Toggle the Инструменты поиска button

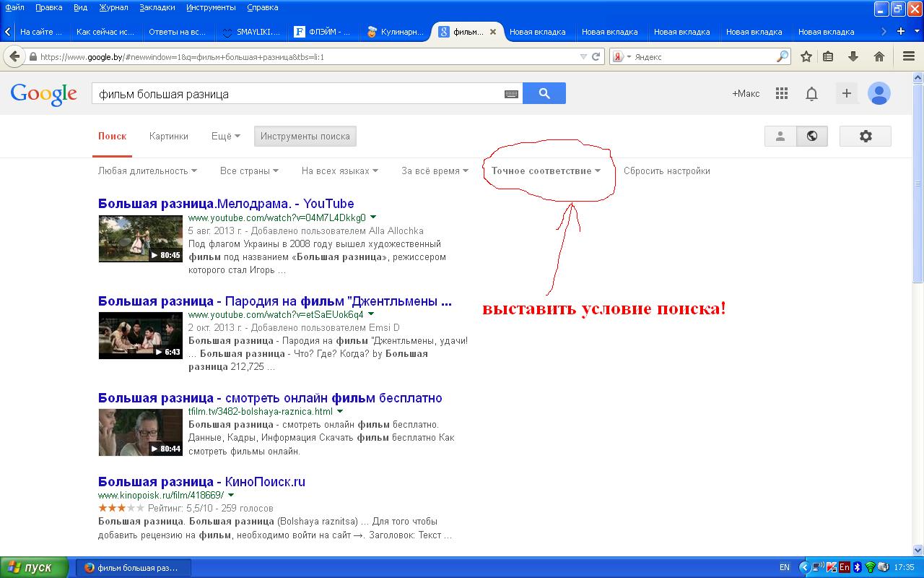click(305, 136)
